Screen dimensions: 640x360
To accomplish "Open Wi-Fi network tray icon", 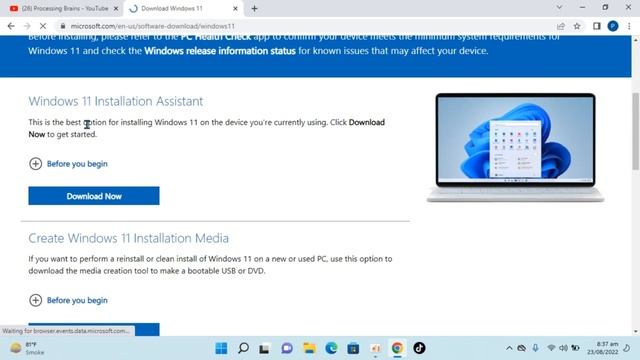I will (551, 348).
